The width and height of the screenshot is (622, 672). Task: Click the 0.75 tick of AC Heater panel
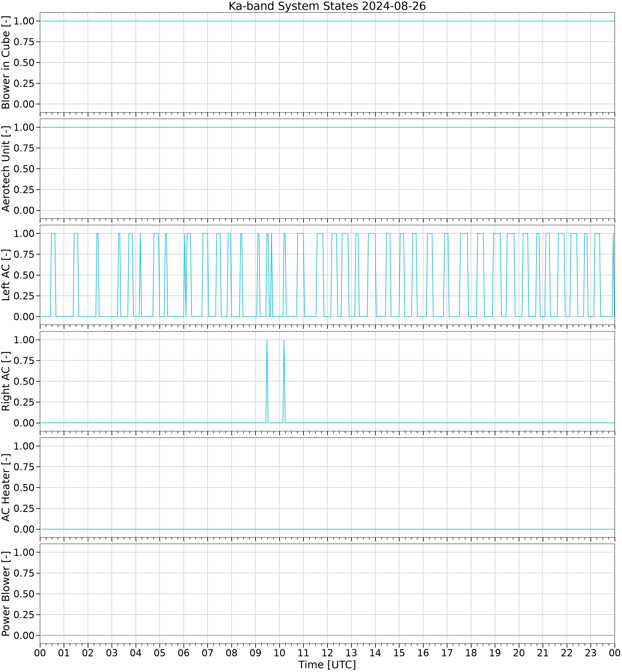(x=24, y=467)
